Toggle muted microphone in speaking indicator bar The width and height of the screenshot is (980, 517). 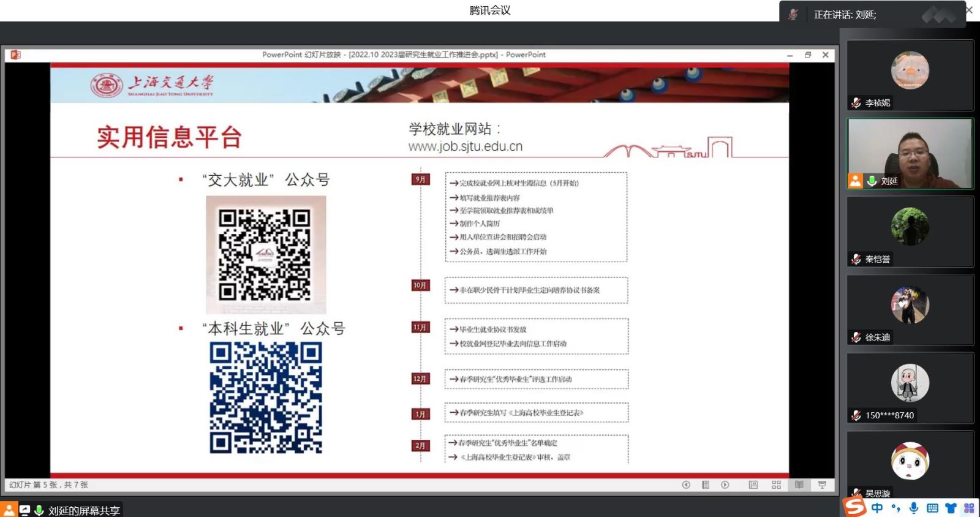pyautogui.click(x=793, y=15)
